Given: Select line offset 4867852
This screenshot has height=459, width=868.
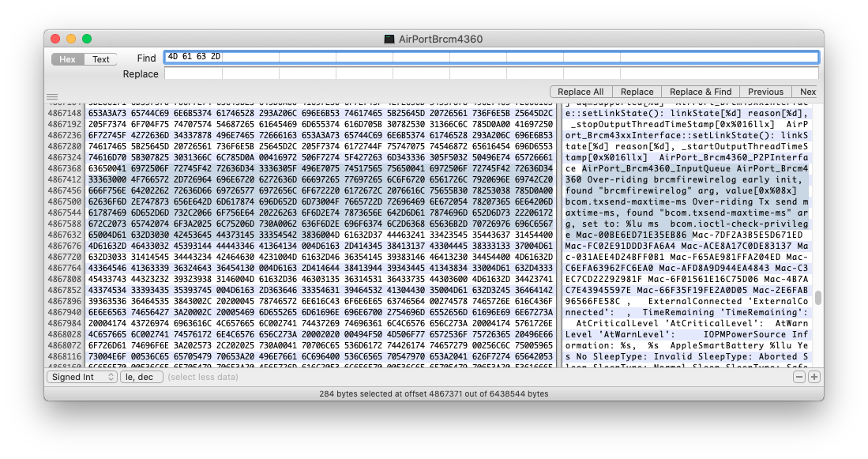Looking at the screenshot, I should click(x=64, y=290).
